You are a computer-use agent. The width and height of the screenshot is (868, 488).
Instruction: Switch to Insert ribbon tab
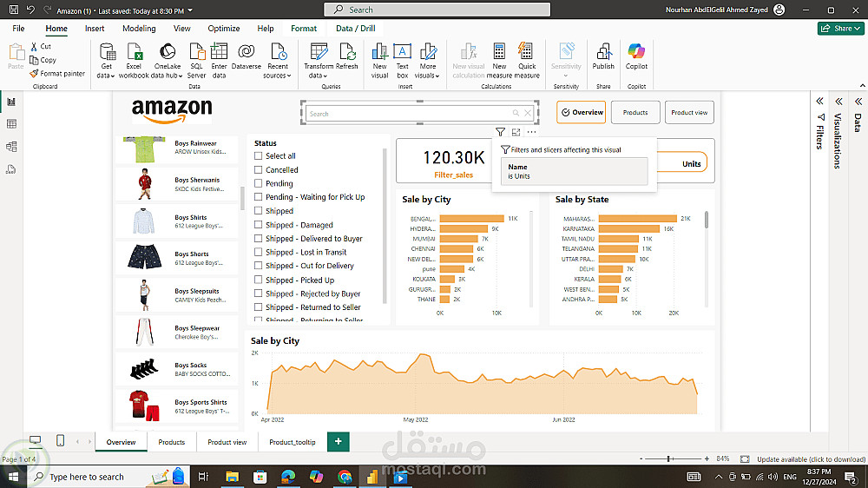[95, 29]
